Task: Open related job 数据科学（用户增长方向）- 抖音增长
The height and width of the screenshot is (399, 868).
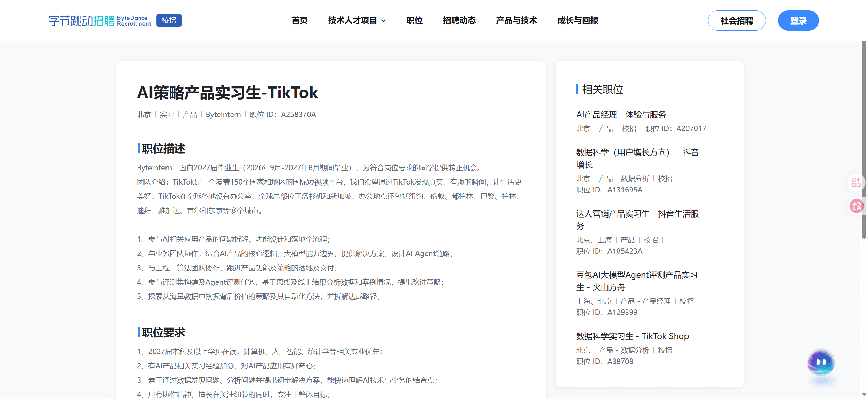Action: tap(637, 158)
